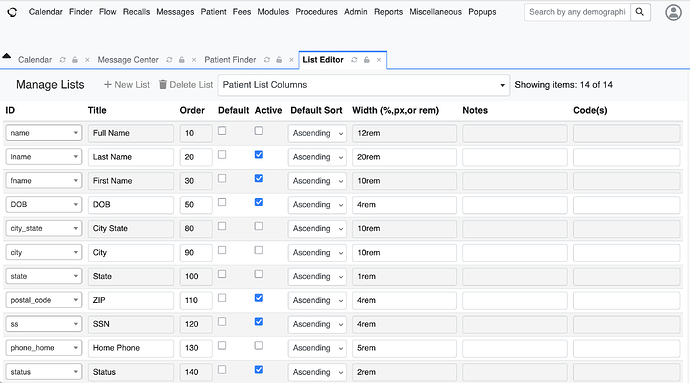
Task: Toggle Active checkbox for Full Name row
Action: click(x=259, y=131)
